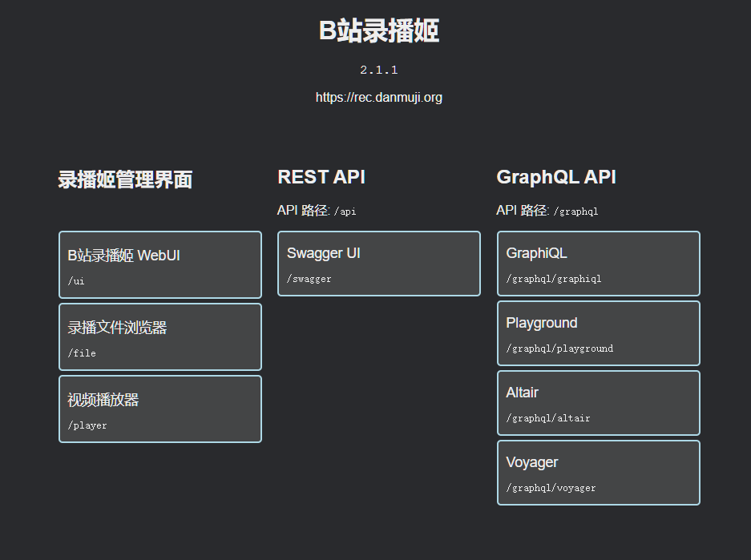
Task: Click the /graphql/voyager path text
Action: click(551, 488)
